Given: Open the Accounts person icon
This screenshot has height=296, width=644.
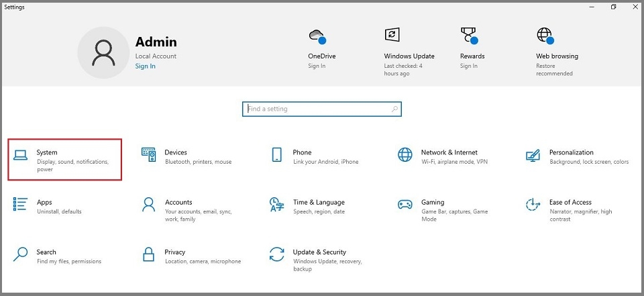Looking at the screenshot, I should point(149,204).
